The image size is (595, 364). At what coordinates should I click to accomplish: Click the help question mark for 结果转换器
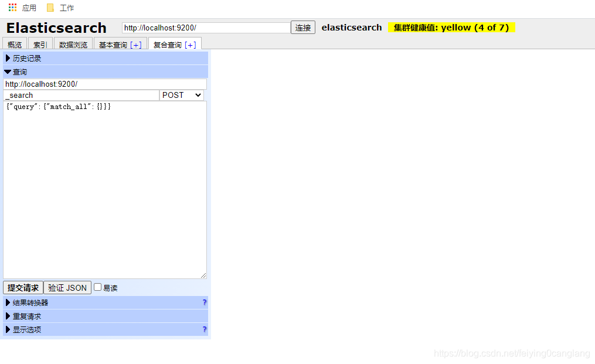point(205,302)
